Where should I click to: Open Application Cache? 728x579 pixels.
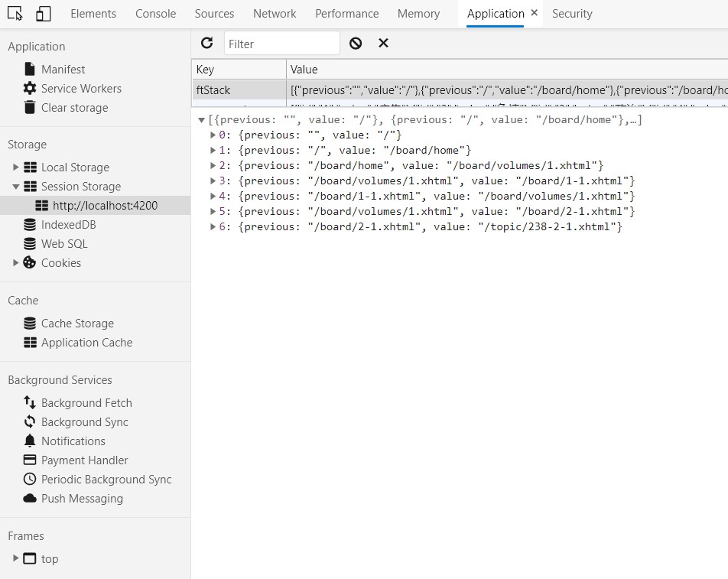point(87,342)
